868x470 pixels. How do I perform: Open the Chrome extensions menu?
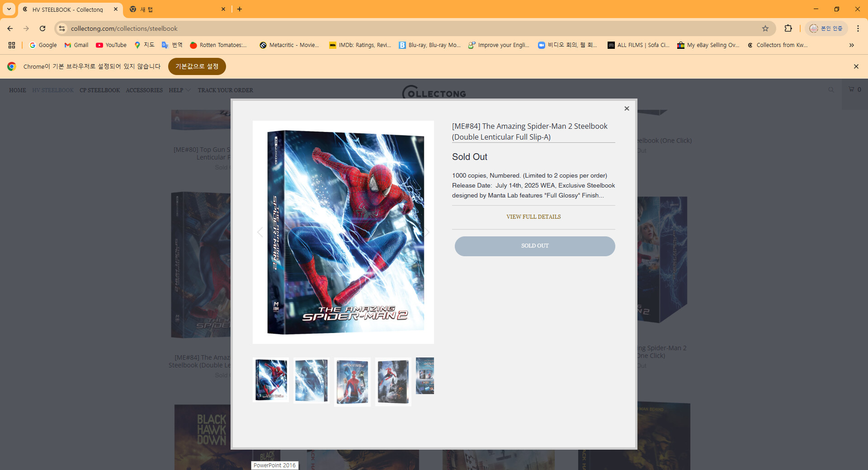788,28
